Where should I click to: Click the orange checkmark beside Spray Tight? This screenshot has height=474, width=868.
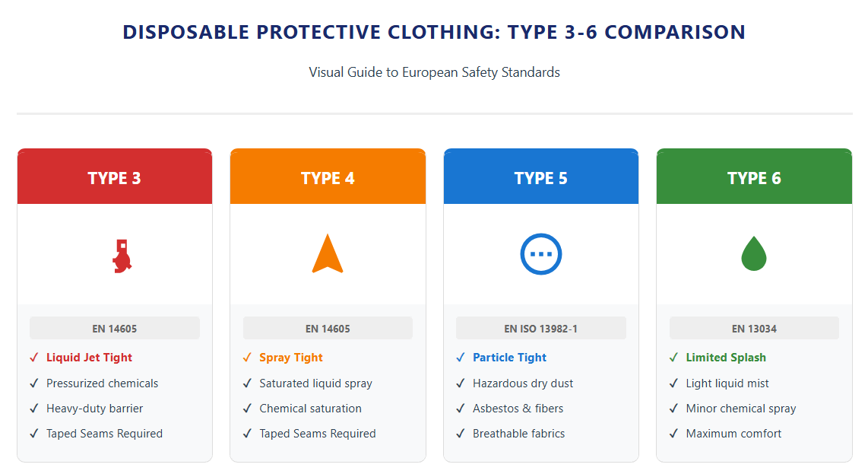(x=247, y=358)
